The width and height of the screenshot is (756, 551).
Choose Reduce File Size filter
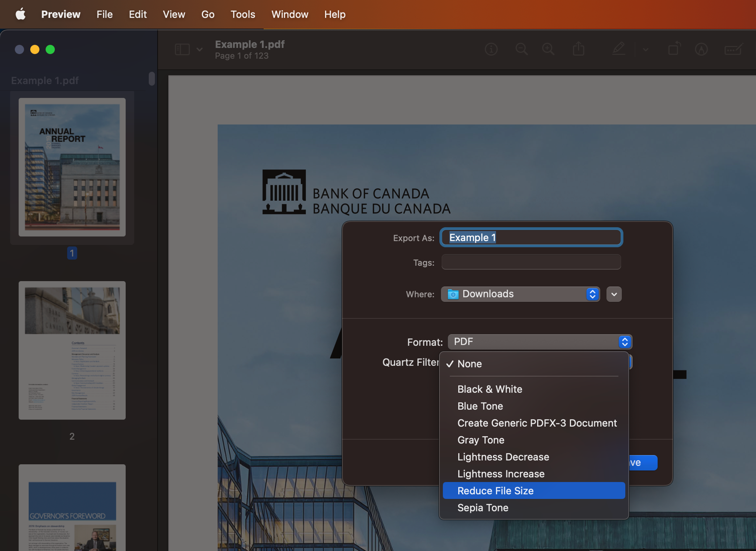click(534, 490)
